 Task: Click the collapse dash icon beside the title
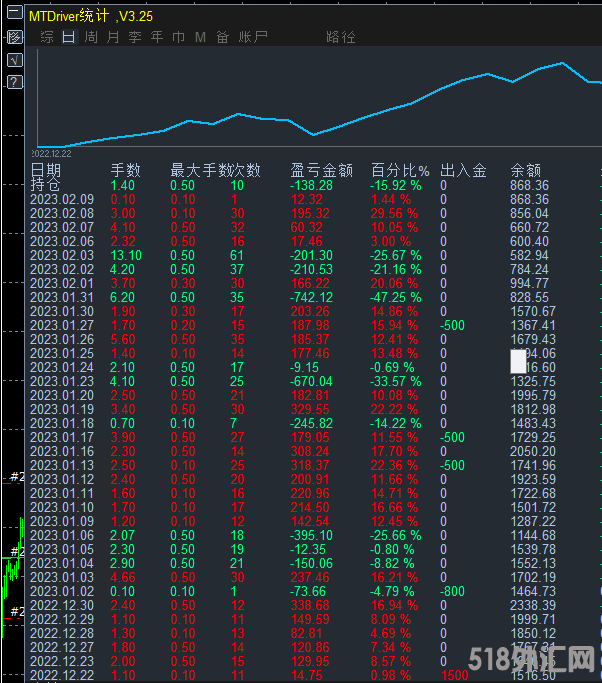[13, 17]
